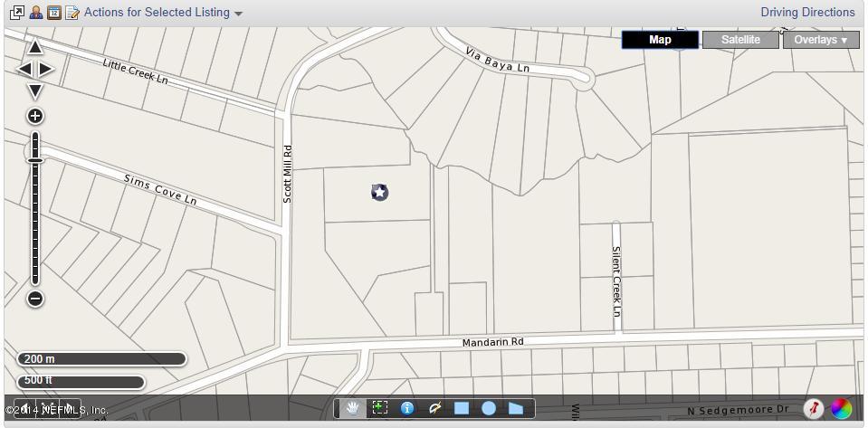The width and height of the screenshot is (868, 428).
Task: Click the agent person icon
Action: (x=36, y=12)
